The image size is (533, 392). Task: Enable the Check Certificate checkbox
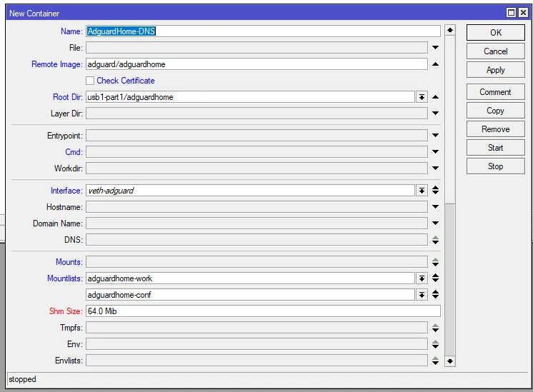click(90, 81)
